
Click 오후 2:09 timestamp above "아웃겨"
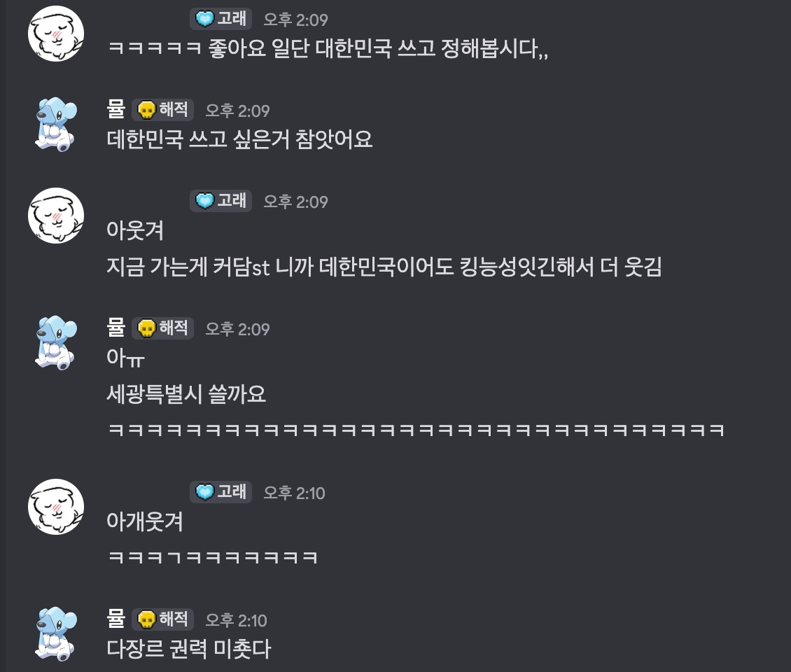click(295, 202)
